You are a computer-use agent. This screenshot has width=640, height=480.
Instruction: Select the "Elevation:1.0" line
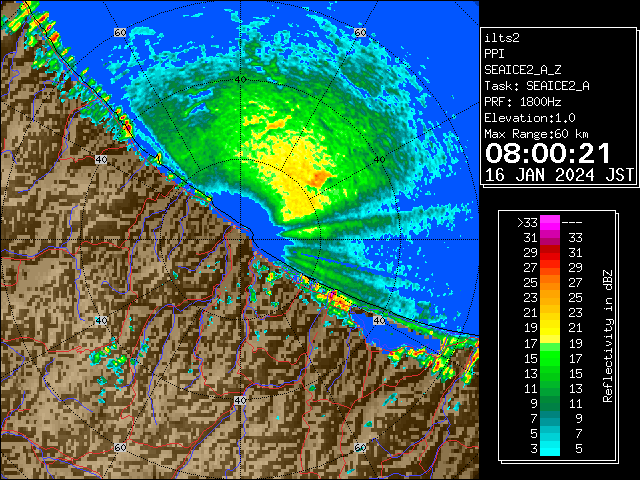pyautogui.click(x=530, y=118)
